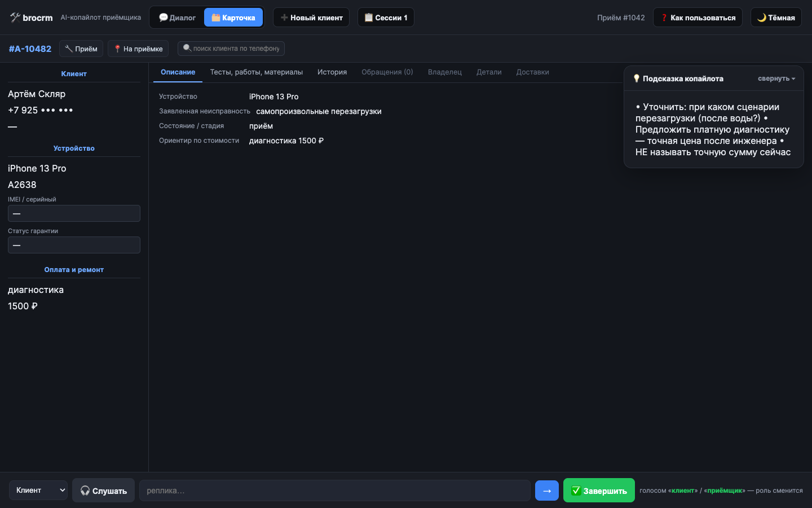Image resolution: width=812 pixels, height=508 pixels.
Task: Click the plus icon in Новый клиент
Action: point(284,17)
